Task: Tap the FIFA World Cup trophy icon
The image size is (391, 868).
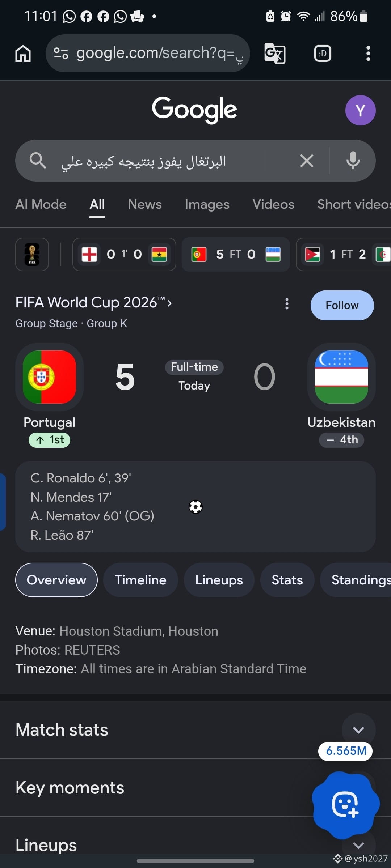Action: pyautogui.click(x=32, y=254)
